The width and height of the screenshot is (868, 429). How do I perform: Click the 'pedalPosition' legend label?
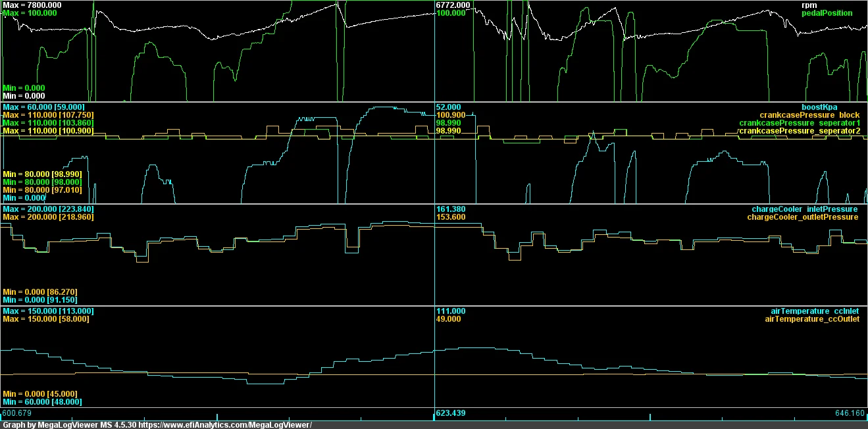[x=827, y=13]
